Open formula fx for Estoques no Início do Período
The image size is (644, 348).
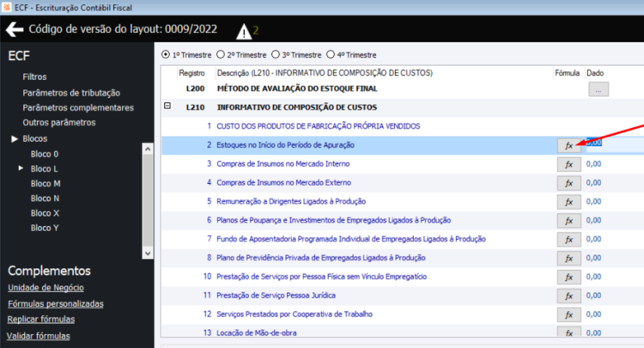point(568,145)
